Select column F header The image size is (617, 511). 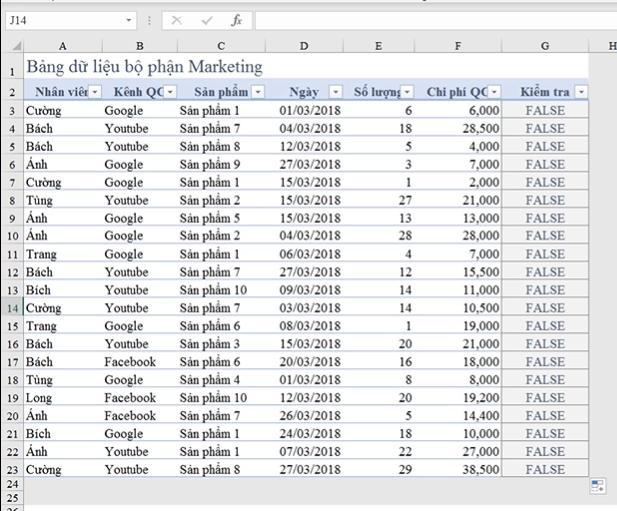(x=458, y=46)
